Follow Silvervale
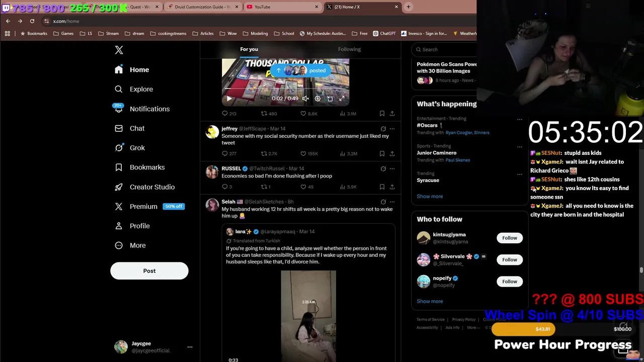 [509, 259]
